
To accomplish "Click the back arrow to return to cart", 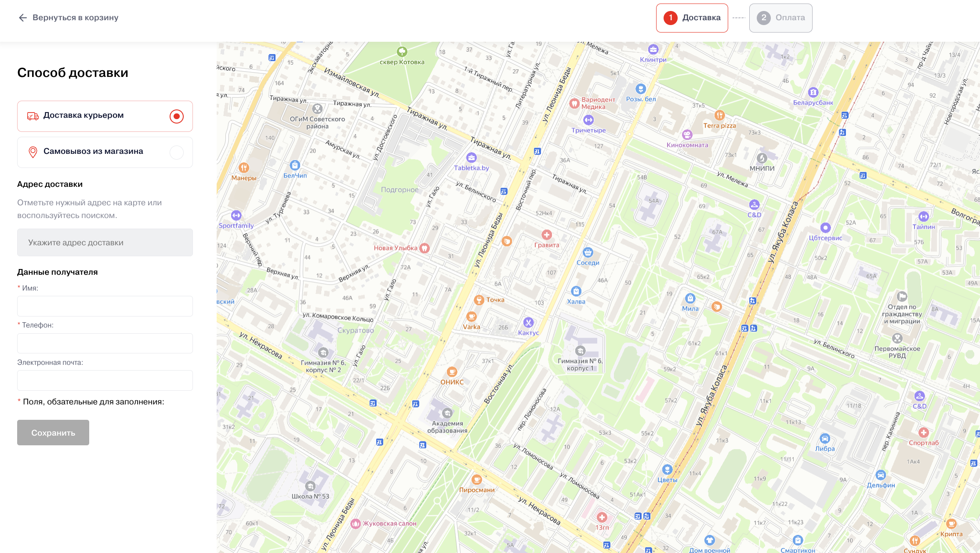I will click(x=23, y=18).
